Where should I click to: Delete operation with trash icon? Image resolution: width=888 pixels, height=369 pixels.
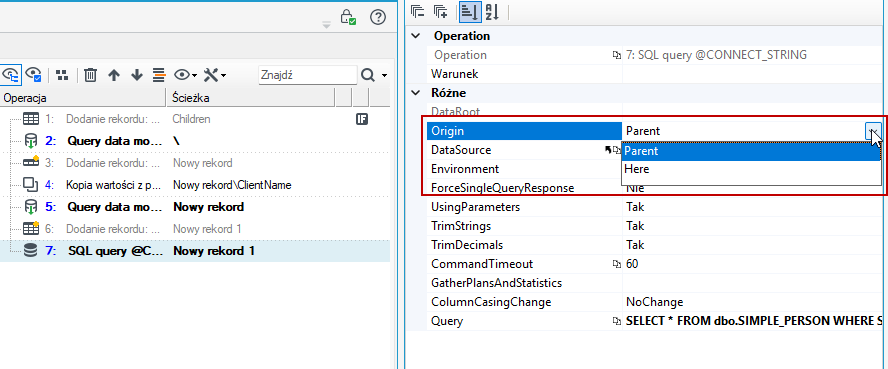[91, 74]
